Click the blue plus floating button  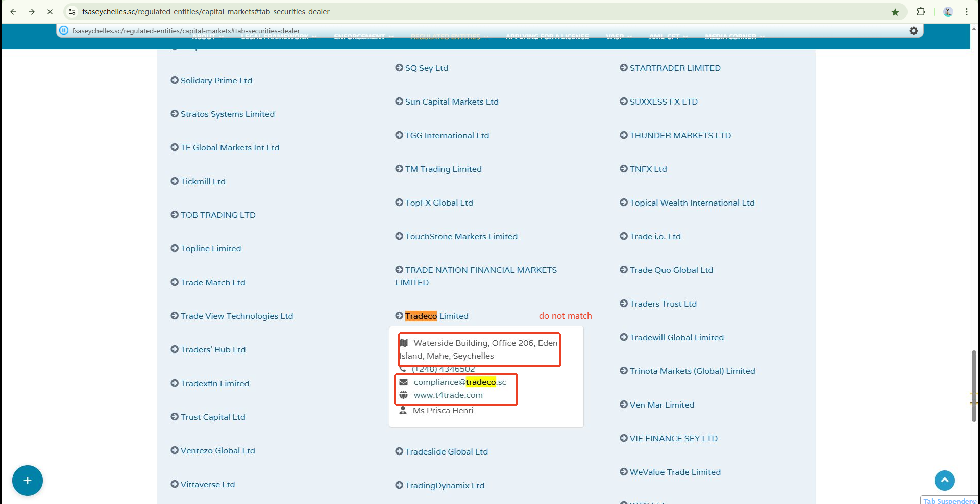(28, 480)
